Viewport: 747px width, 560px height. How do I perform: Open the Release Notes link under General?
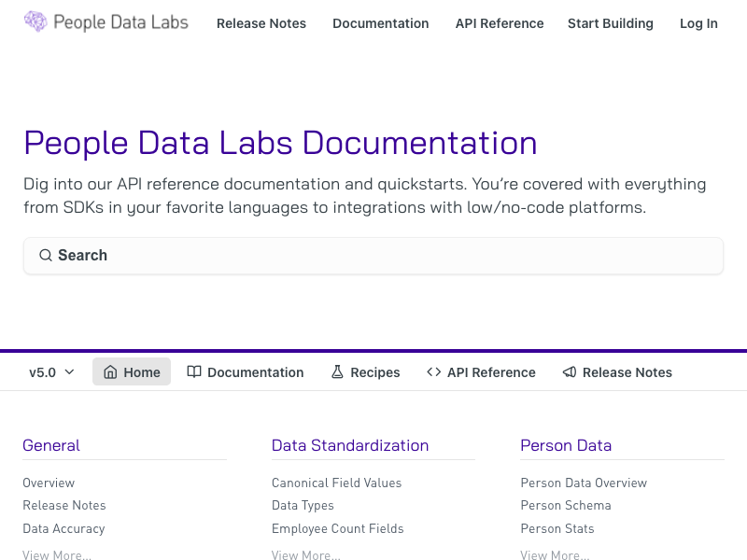64,505
